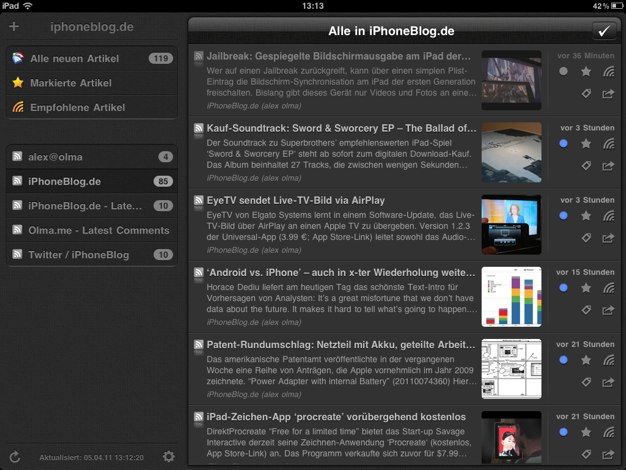Viewport: 626px width, 470px height.
Task: Tap EyeTV article thumbnail
Action: (511, 224)
